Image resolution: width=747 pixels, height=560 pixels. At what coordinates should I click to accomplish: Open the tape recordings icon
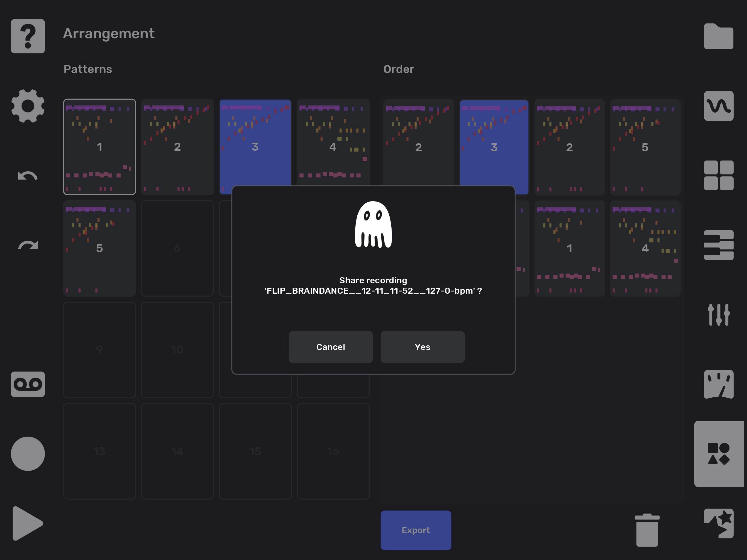28,384
